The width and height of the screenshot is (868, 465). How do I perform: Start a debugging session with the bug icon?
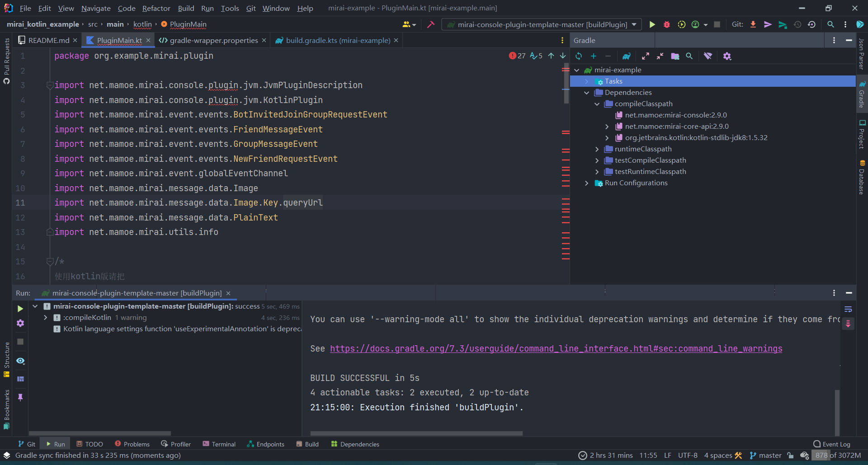point(667,24)
